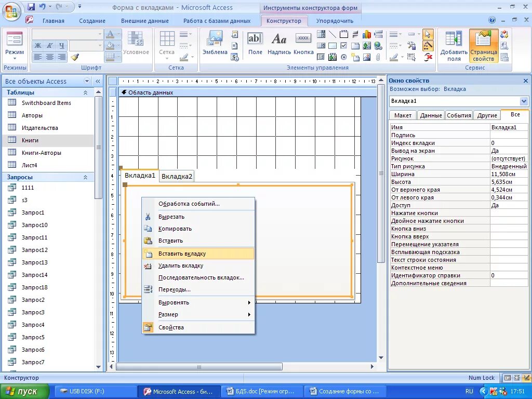Select the Option Button control tool

coord(344,57)
